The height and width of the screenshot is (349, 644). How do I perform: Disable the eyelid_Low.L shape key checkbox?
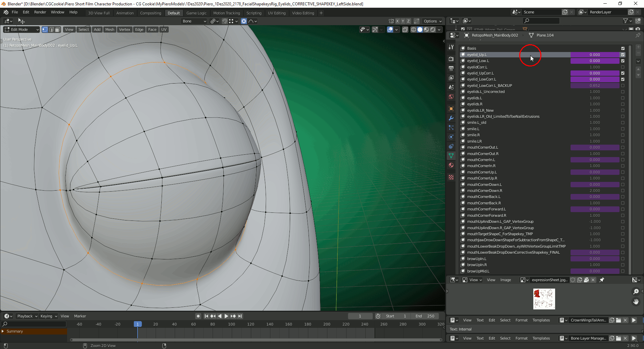[x=623, y=61]
